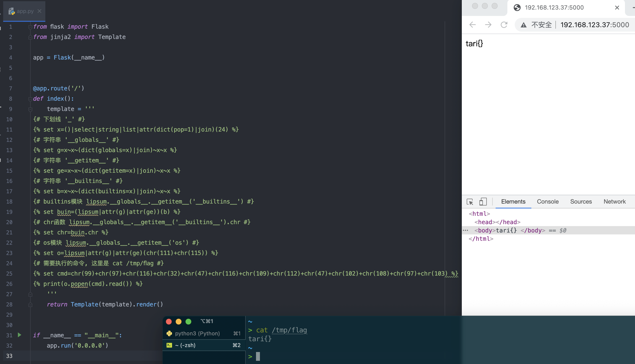This screenshot has height=364, width=635.
Task: Click the not-secure warning icon
Action: coord(524,25)
